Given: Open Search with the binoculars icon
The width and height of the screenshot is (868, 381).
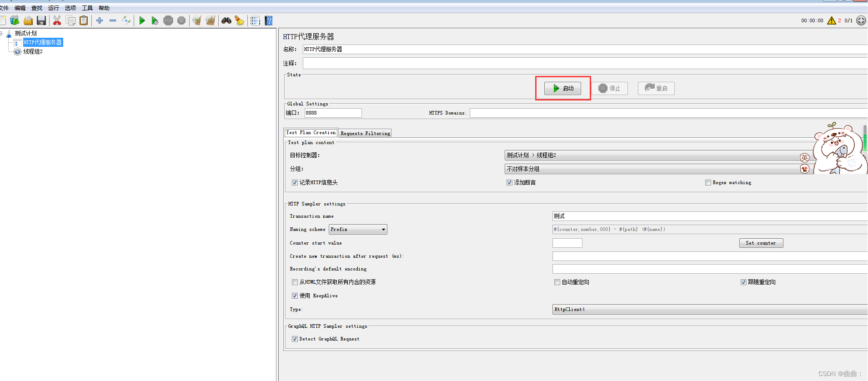Looking at the screenshot, I should click(x=226, y=20).
